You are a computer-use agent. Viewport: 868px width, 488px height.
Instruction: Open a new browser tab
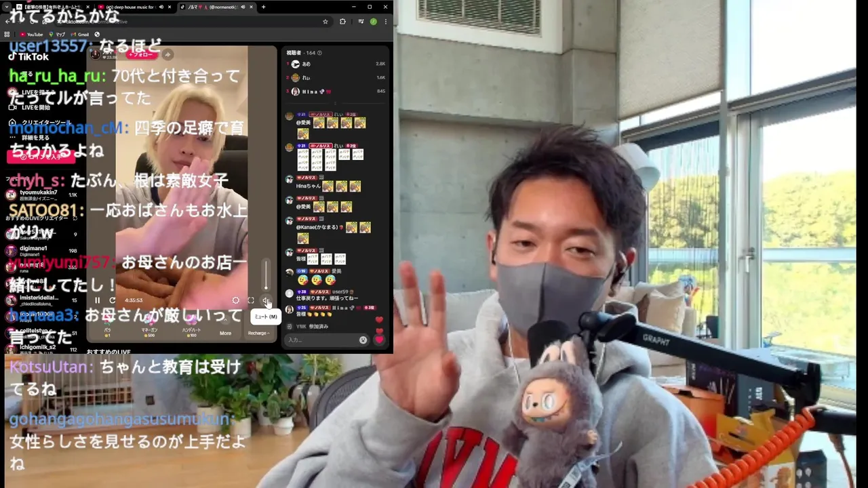click(x=263, y=7)
